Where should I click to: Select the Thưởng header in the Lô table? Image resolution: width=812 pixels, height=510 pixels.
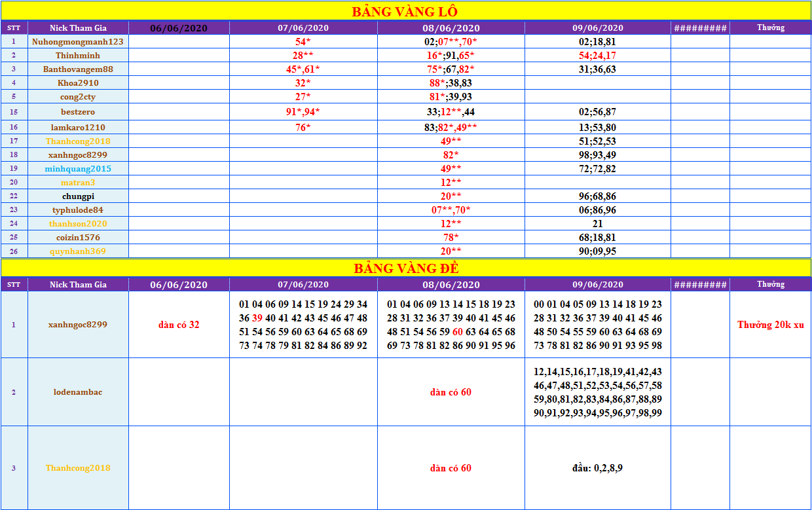[771, 27]
